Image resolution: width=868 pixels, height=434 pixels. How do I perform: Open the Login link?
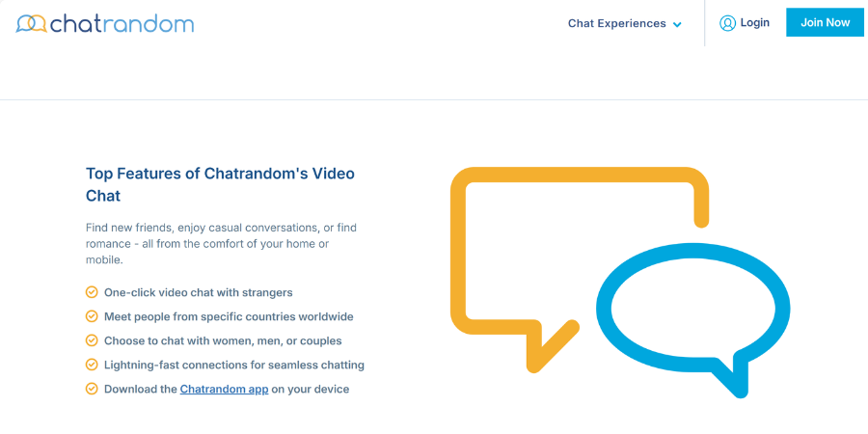[x=754, y=23]
